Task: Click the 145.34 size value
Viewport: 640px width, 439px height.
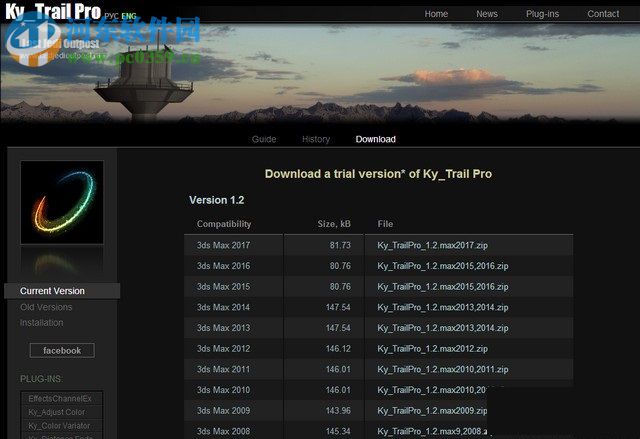Action: coord(338,431)
